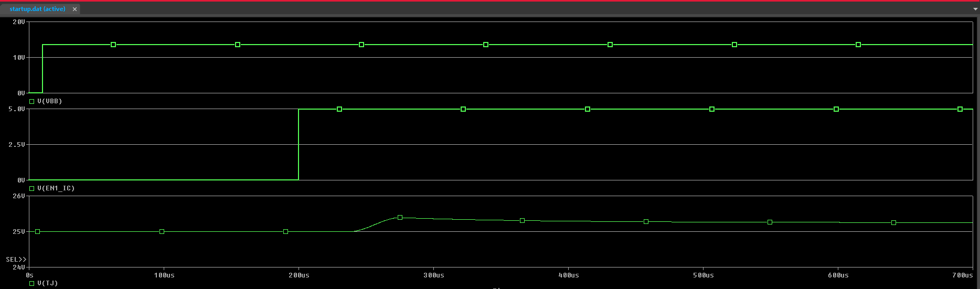Switch to startup.dat (active) tab
Viewport: 980px width, 289px height.
coord(37,9)
